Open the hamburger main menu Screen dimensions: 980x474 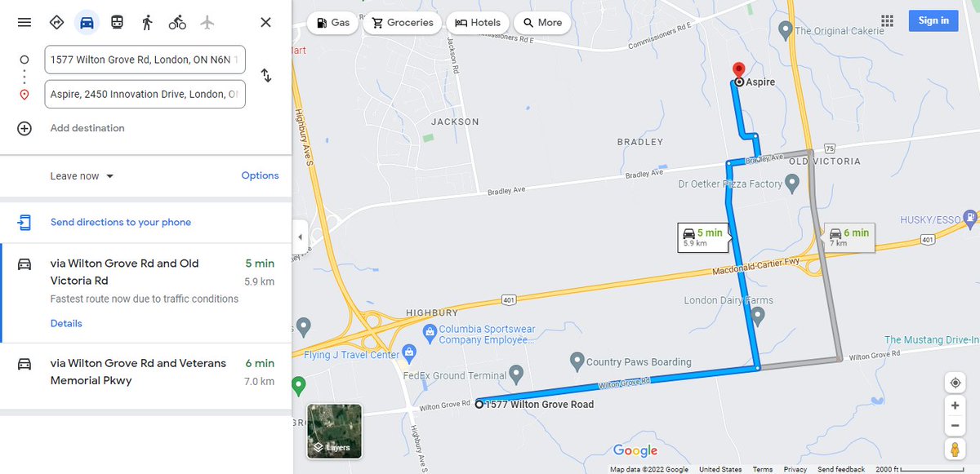click(x=24, y=22)
